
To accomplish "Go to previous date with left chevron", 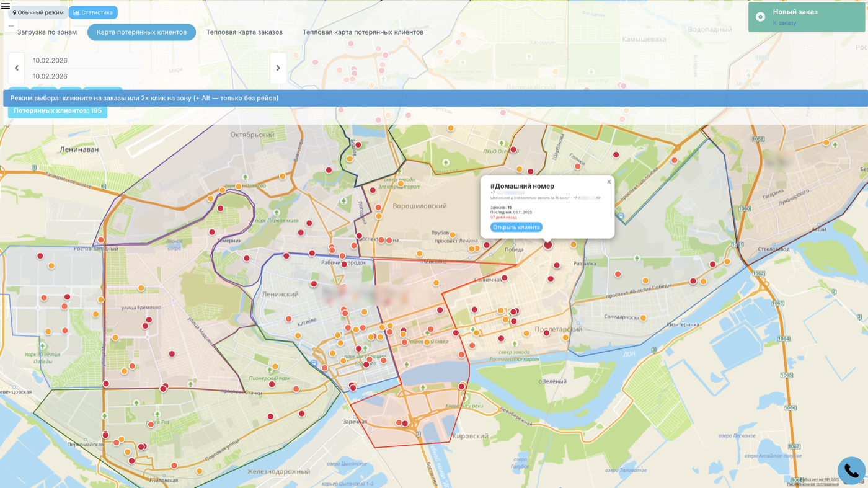I will [x=17, y=68].
